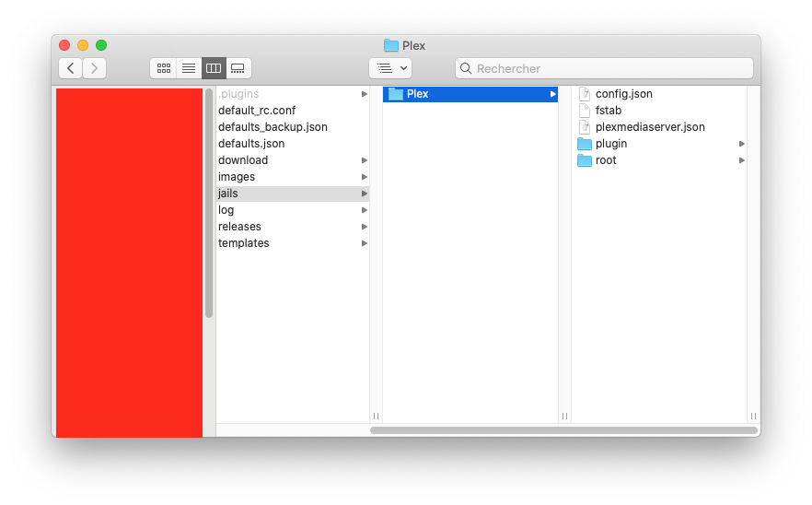Select the fstab file name
The image size is (812, 505).
pos(609,111)
